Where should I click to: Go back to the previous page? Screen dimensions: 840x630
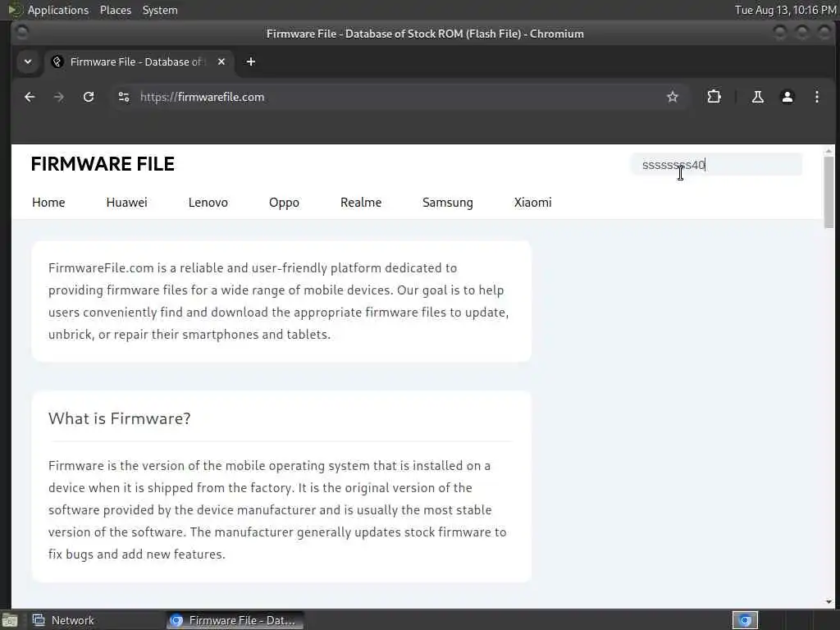point(30,97)
